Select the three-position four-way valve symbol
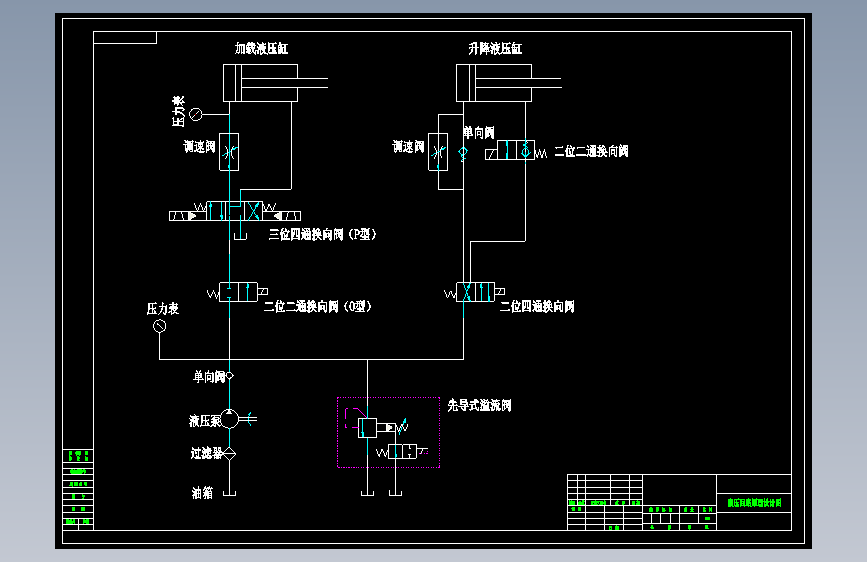The image size is (867, 562). (235, 211)
